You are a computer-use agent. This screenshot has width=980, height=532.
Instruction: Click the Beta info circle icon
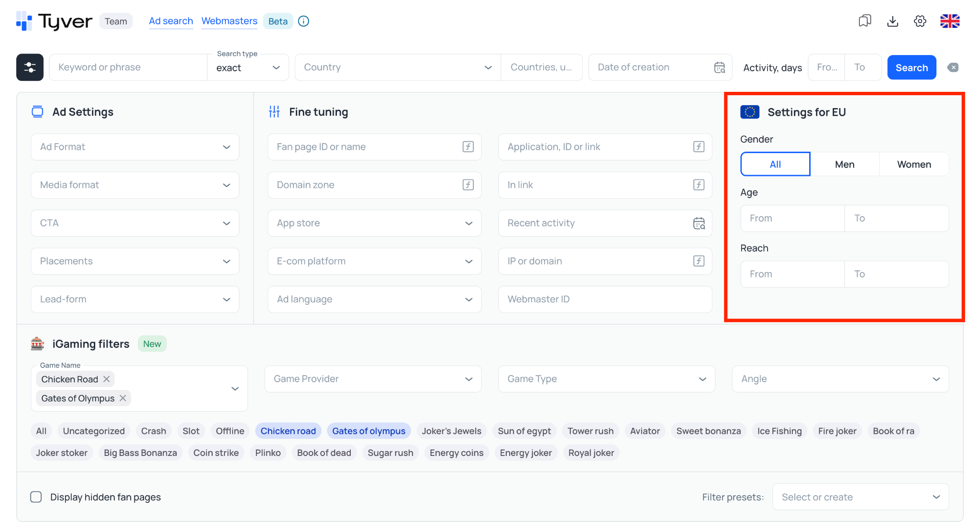tap(303, 21)
